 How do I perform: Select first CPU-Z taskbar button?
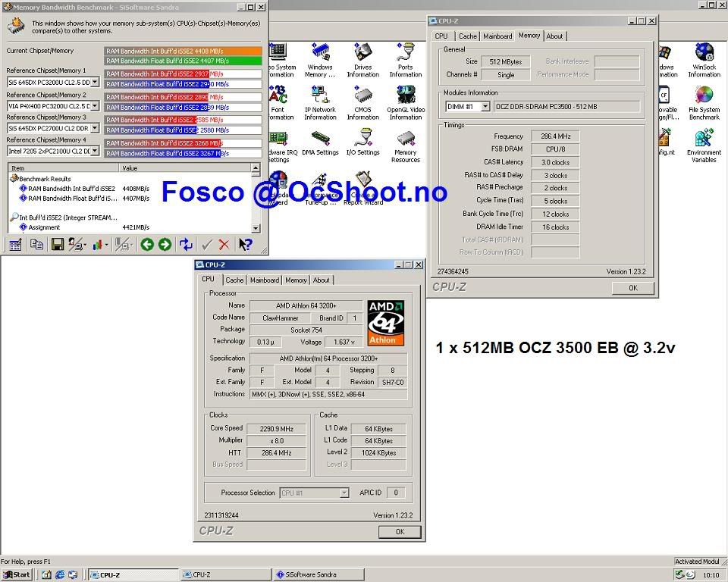(133, 574)
